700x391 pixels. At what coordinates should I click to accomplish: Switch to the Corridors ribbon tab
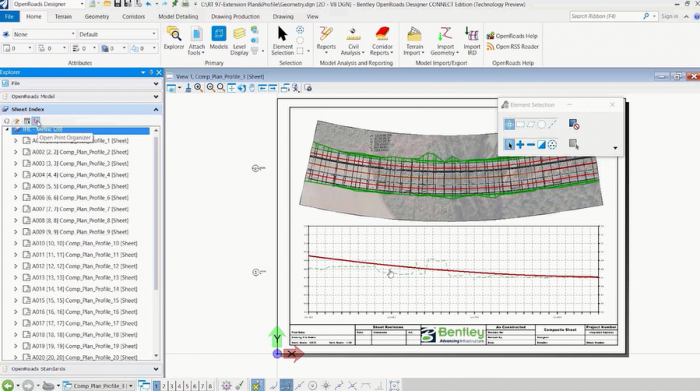point(133,17)
